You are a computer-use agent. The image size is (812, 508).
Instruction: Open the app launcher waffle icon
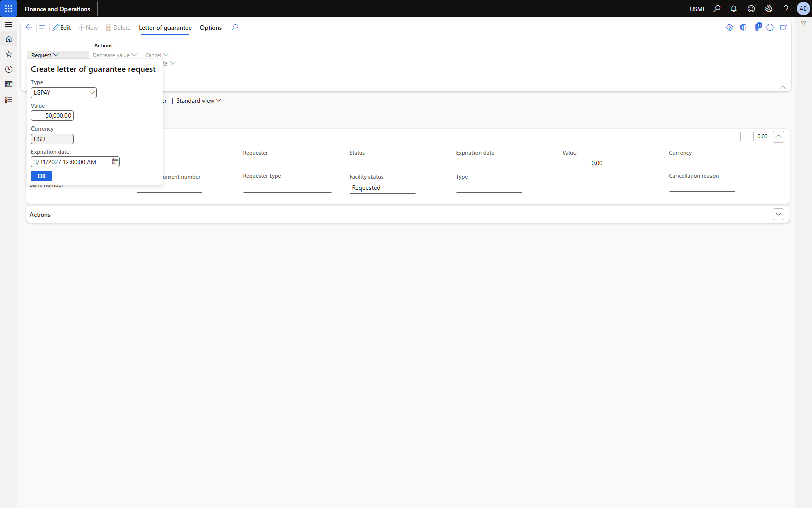coord(9,9)
